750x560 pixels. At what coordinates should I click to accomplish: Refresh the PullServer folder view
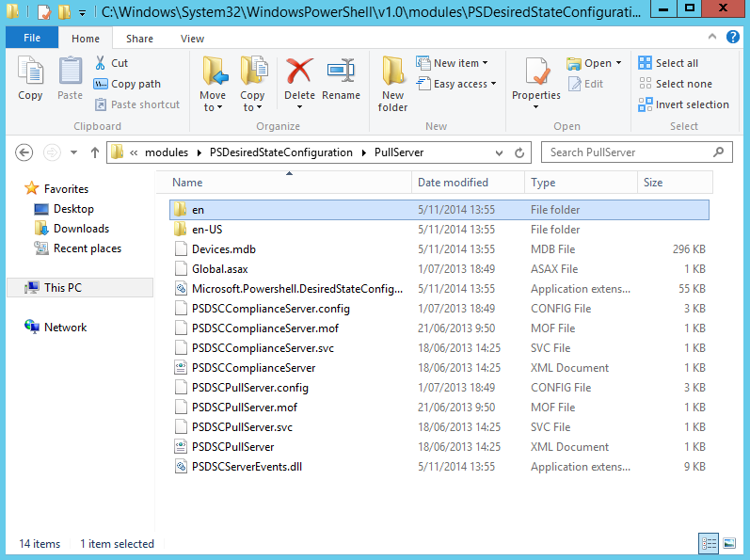point(519,153)
